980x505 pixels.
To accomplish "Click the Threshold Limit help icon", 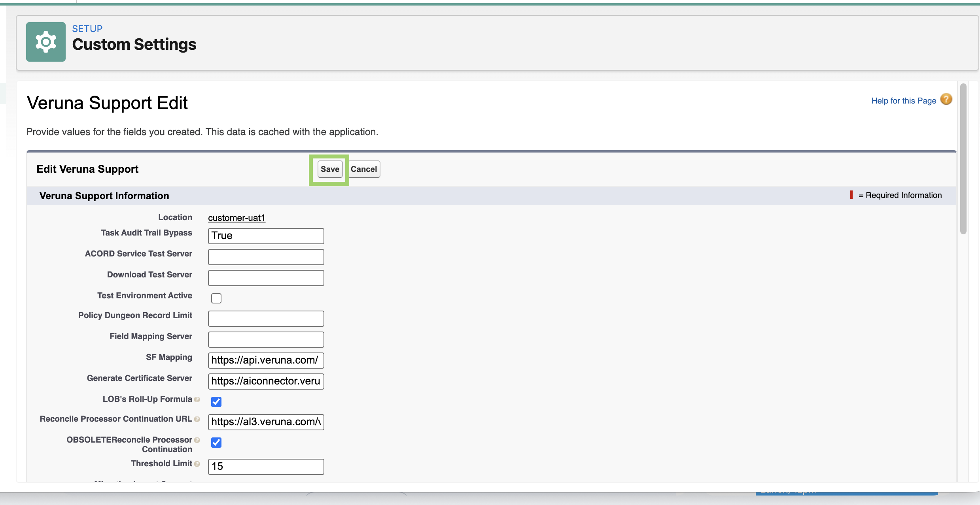I will 197,464.
